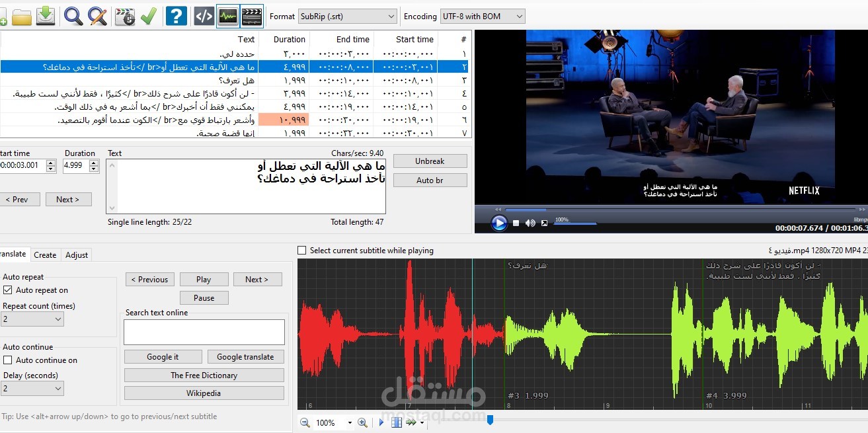The image size is (868, 433).
Task: Toggle fullscreen video icon
Action: [544, 223]
